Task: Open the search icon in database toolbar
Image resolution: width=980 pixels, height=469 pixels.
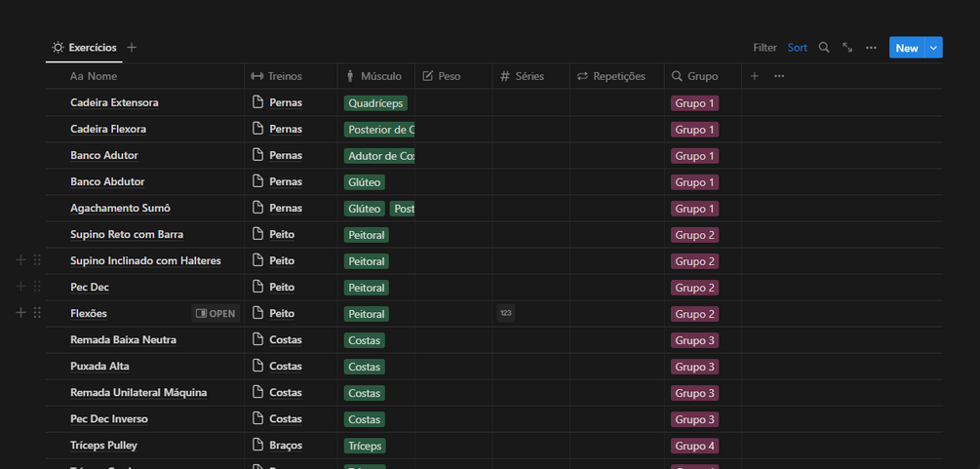Action: click(x=824, y=48)
